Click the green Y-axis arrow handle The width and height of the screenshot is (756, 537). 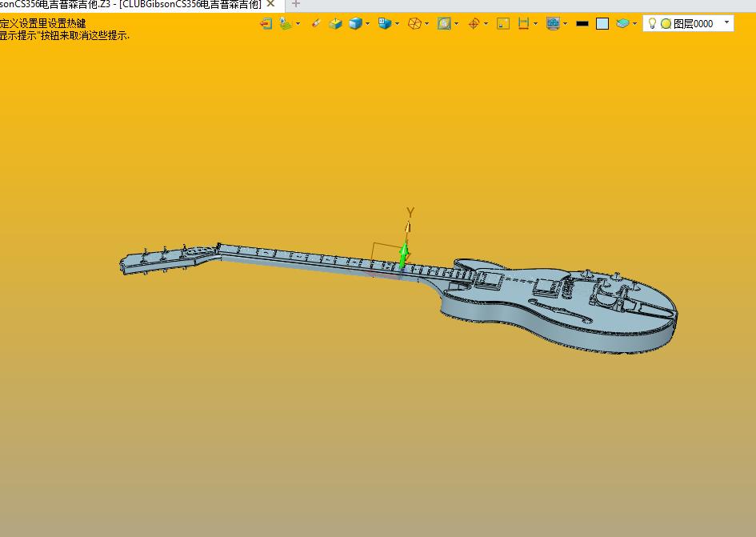pos(404,254)
